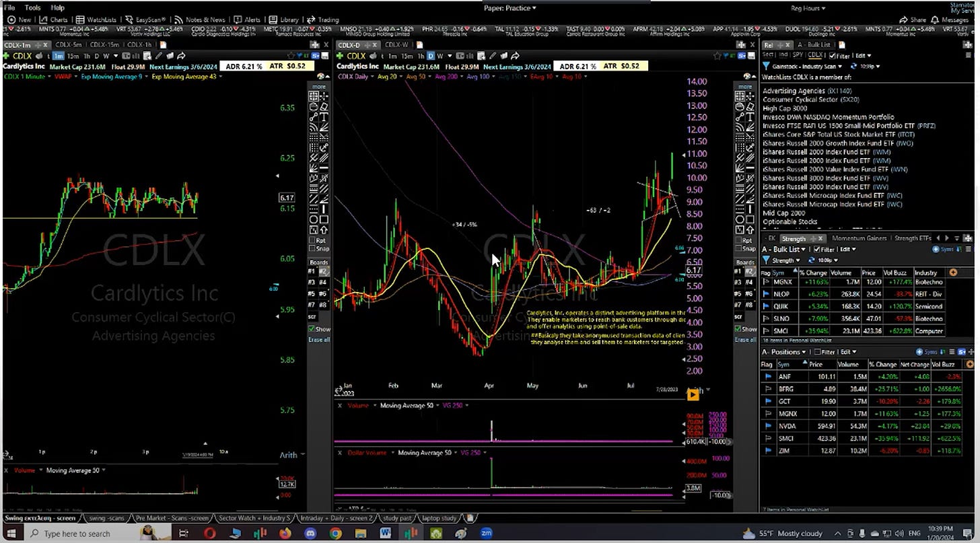The width and height of the screenshot is (980, 543).
Task: Open the Help menu
Action: 58,8
